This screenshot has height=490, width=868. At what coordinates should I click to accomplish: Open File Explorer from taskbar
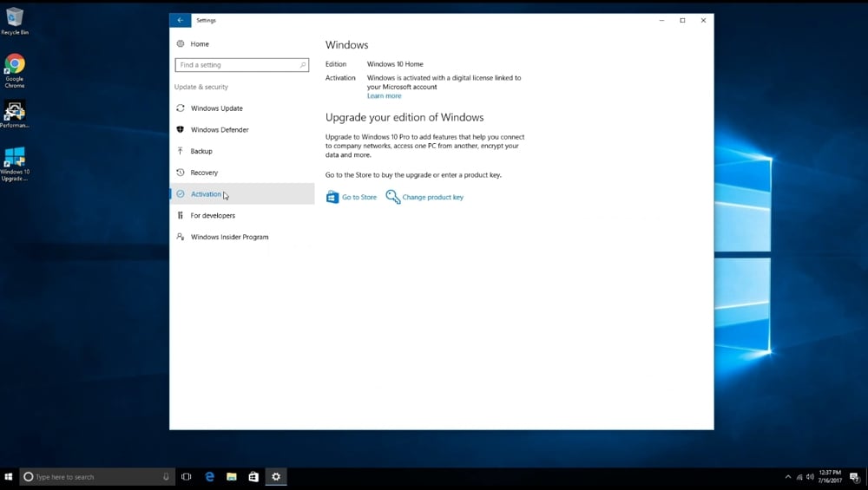(x=232, y=477)
